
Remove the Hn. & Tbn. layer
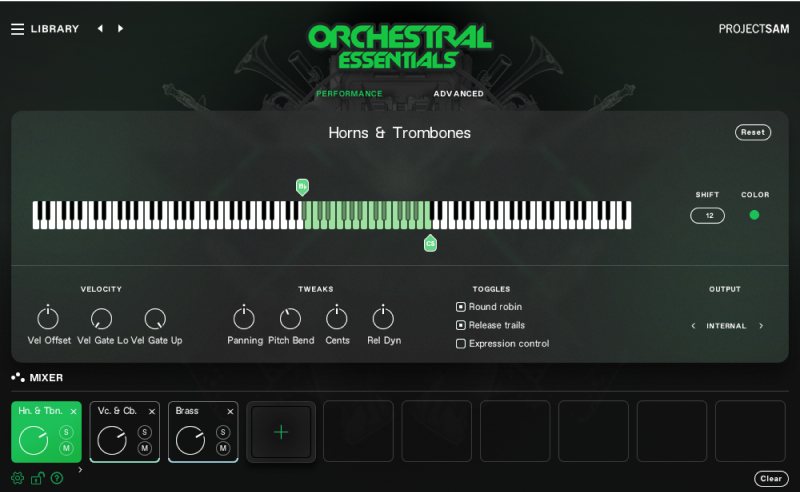pyautogui.click(x=73, y=411)
